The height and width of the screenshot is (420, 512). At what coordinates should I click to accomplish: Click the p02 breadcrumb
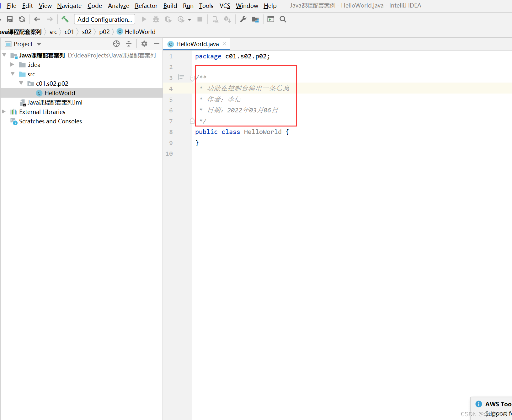click(104, 32)
